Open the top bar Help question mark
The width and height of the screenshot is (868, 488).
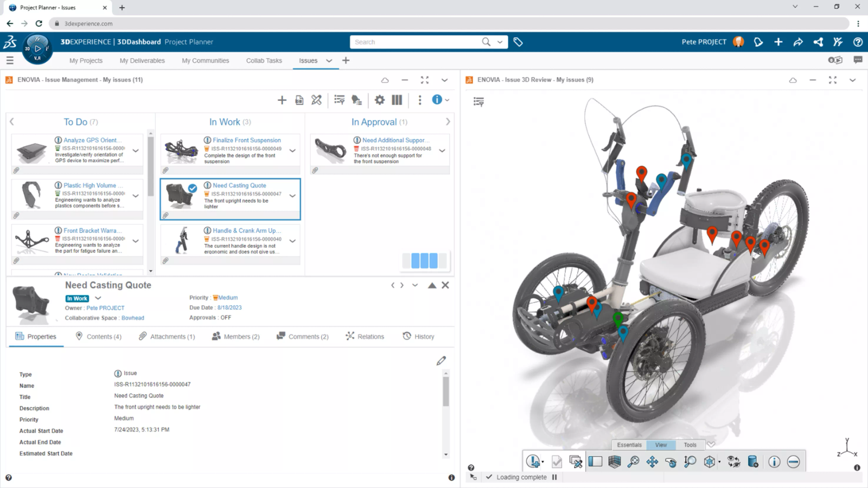858,42
